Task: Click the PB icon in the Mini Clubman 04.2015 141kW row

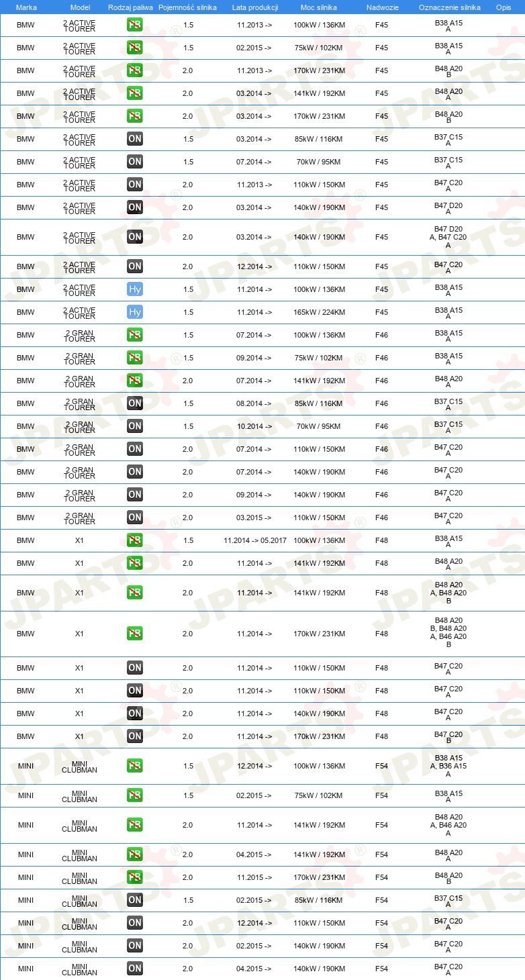Action: pos(135,854)
